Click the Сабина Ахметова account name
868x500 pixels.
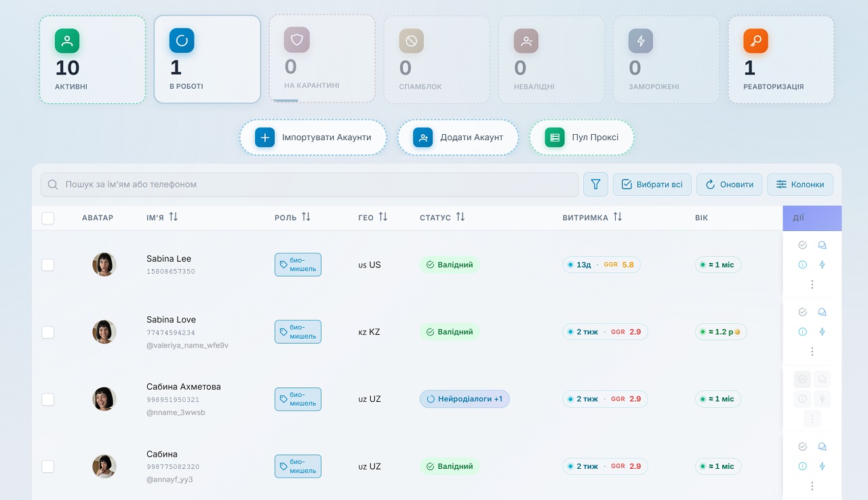coord(184,387)
